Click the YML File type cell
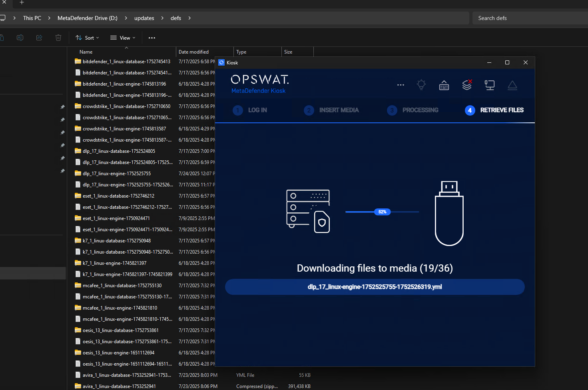 pyautogui.click(x=245, y=375)
